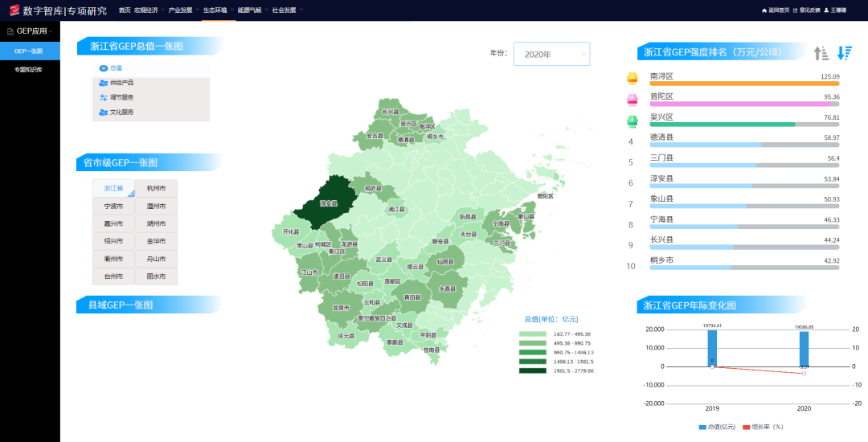Image resolution: width=868 pixels, height=442 pixels.
Task: Open the 社会发展 navigation item
Action: tap(284, 10)
